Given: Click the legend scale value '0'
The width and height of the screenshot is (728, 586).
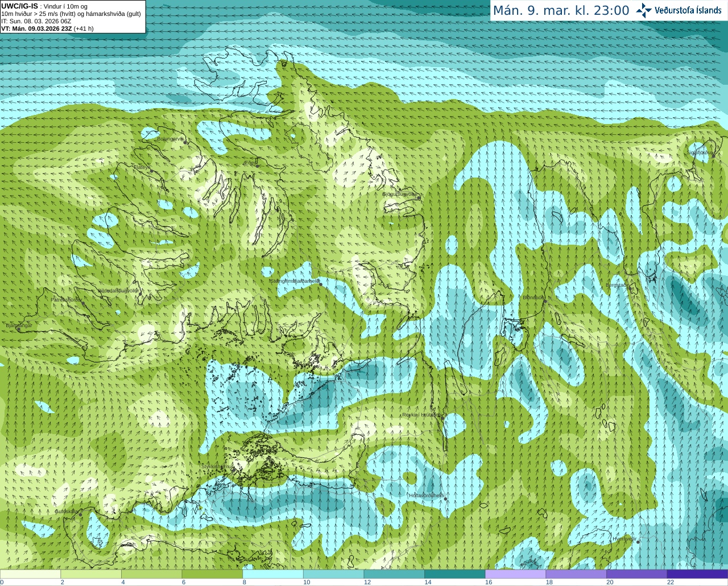Looking at the screenshot, I should click(2, 582).
